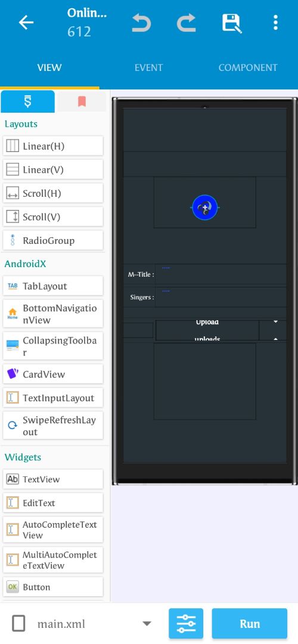This screenshot has height=644, width=298.
Task: Toggle the device orientation icon
Action: [18, 624]
